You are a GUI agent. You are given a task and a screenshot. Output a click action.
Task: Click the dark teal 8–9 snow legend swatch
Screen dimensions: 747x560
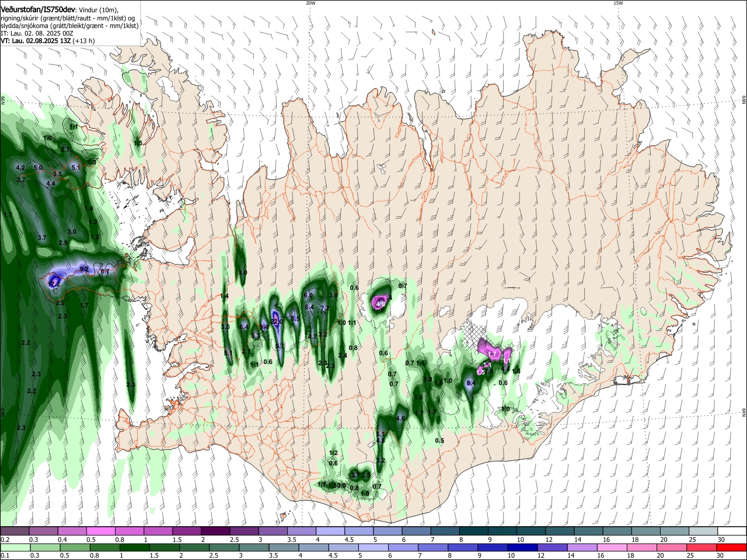473,531
